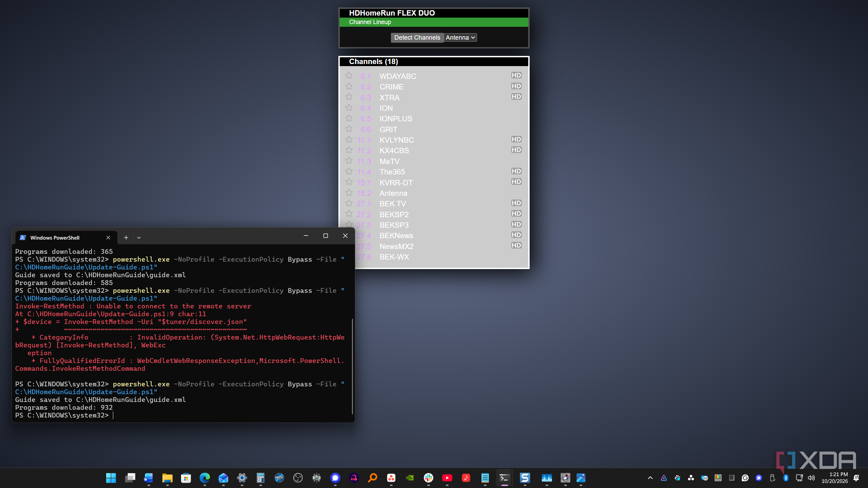Open Photos app from taskbar
This screenshot has width=868, height=488.
click(x=581, y=478)
